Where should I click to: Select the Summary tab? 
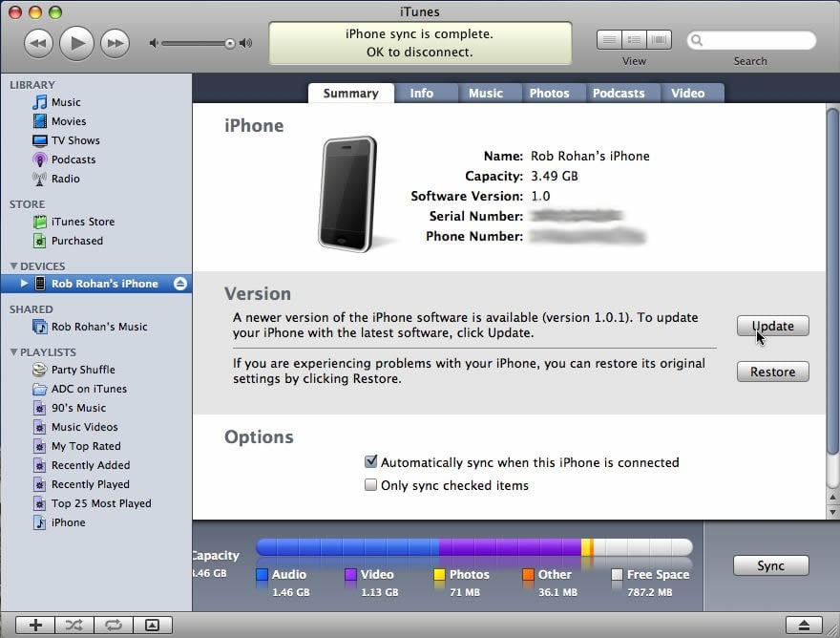351,94
